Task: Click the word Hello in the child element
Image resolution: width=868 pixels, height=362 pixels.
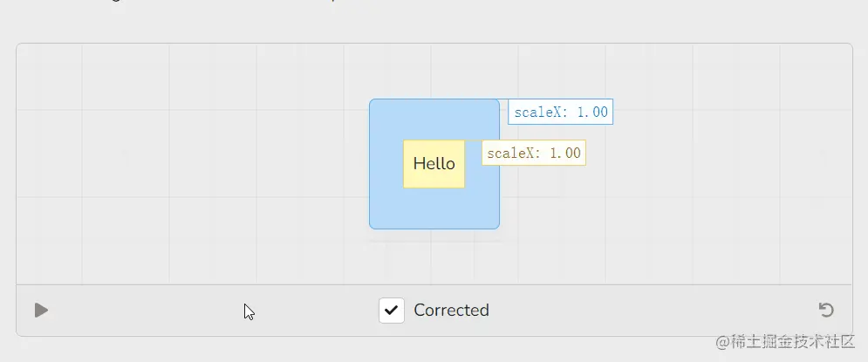Action: 434,164
